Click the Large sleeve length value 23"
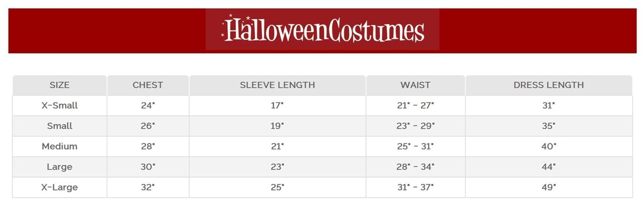This screenshot has width=644, height=210. click(277, 167)
